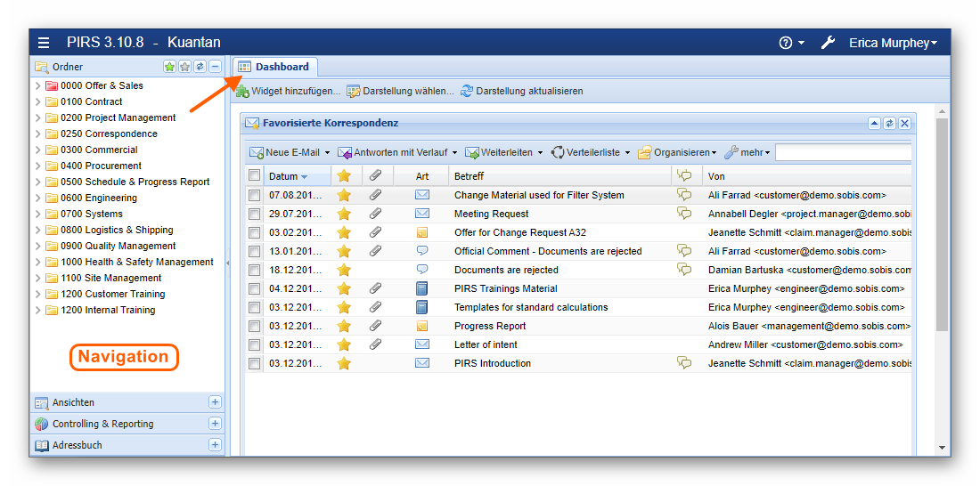
Task: Open the wrench settings icon
Action: coord(828,43)
